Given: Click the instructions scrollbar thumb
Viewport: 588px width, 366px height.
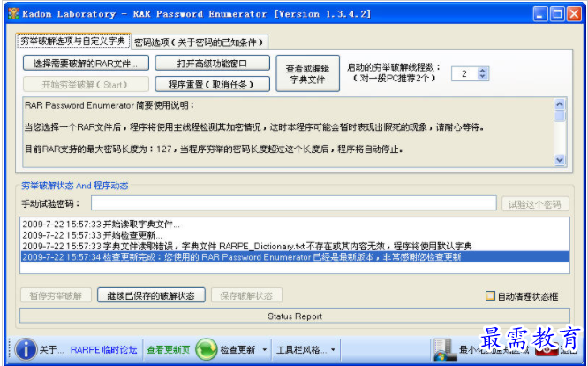Looking at the screenshot, I should pos(560,116).
